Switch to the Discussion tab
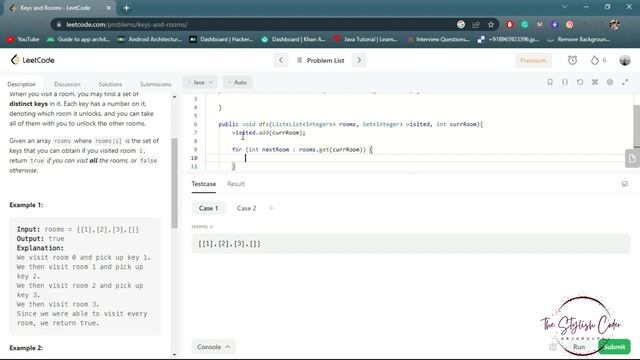 (67, 84)
